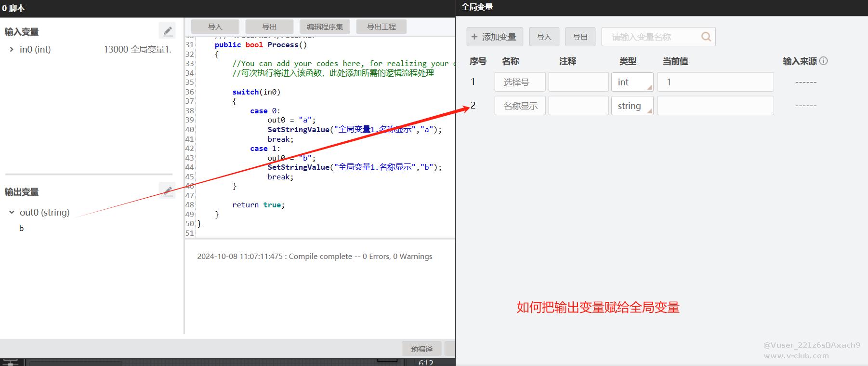
Task: Click the Chinese comment on line 34
Action: (x=333, y=73)
